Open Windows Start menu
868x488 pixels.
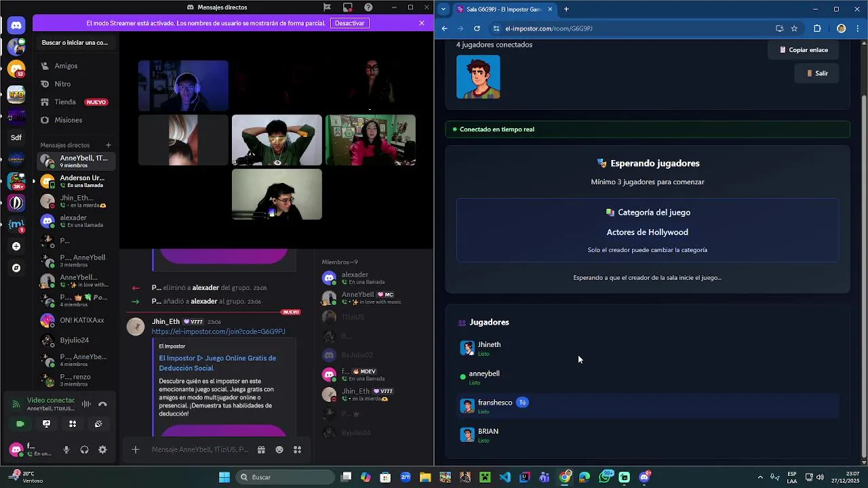[224, 477]
